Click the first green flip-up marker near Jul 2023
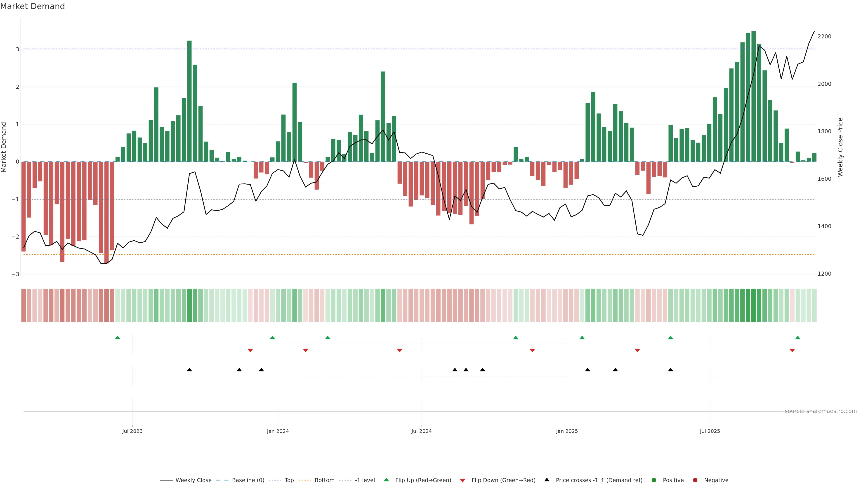This screenshot has width=868, height=488. 118,338
